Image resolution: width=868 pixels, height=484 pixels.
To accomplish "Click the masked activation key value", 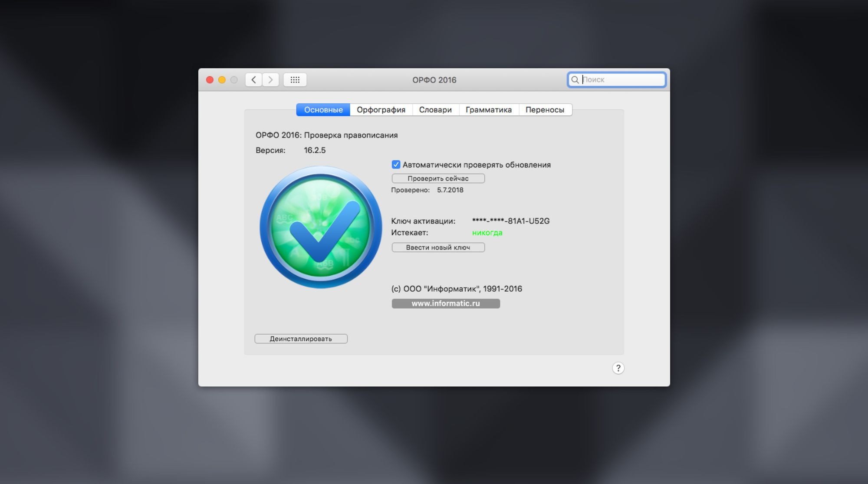I will 510,221.
